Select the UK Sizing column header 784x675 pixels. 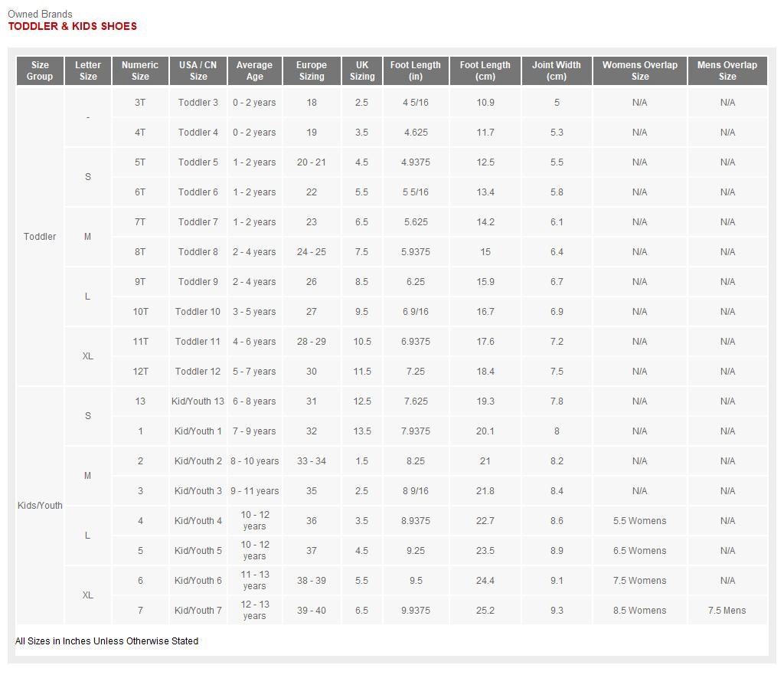pos(362,70)
